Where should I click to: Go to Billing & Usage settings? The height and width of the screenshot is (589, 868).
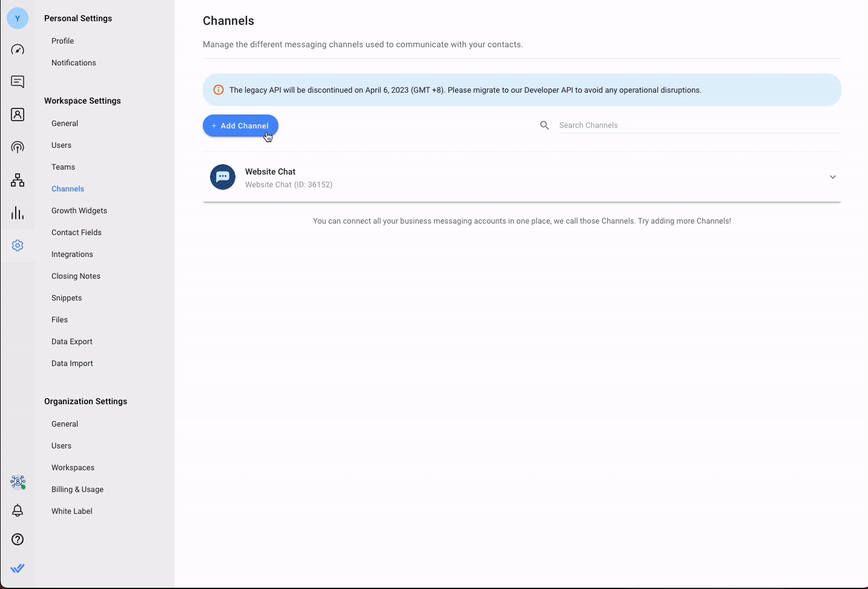pyautogui.click(x=77, y=489)
